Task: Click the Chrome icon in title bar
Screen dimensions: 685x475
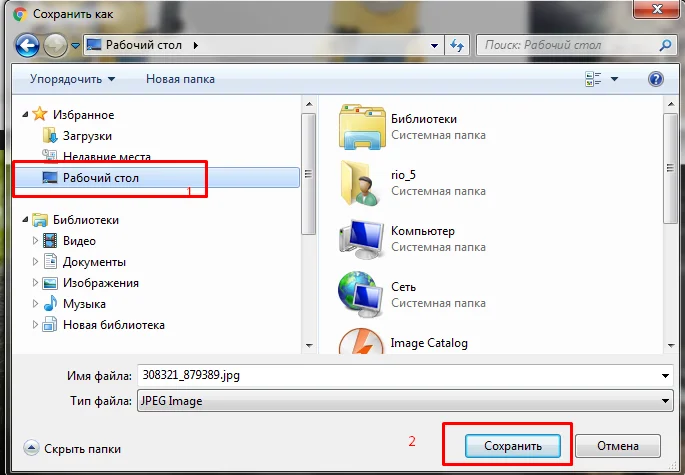Action: click(x=20, y=14)
